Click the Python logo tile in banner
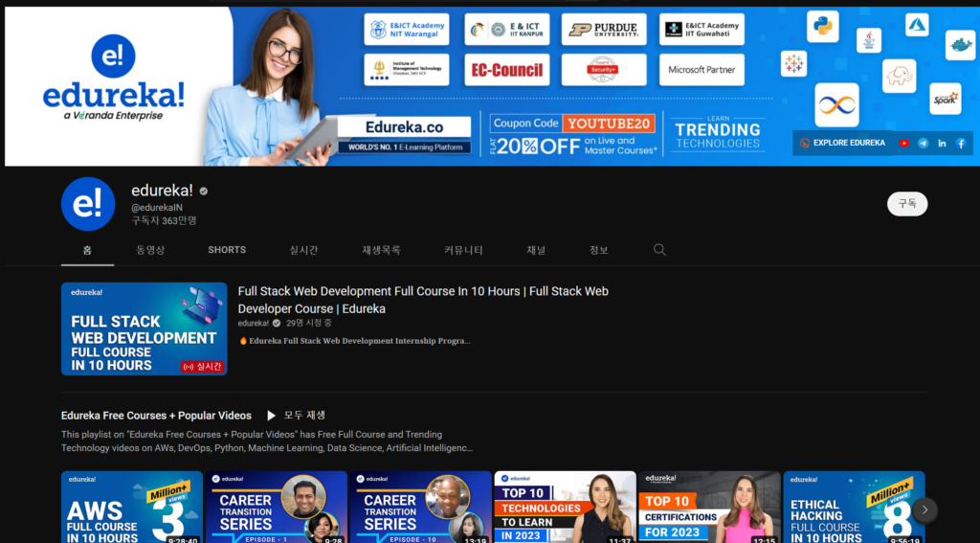This screenshot has height=543, width=980. click(x=822, y=26)
